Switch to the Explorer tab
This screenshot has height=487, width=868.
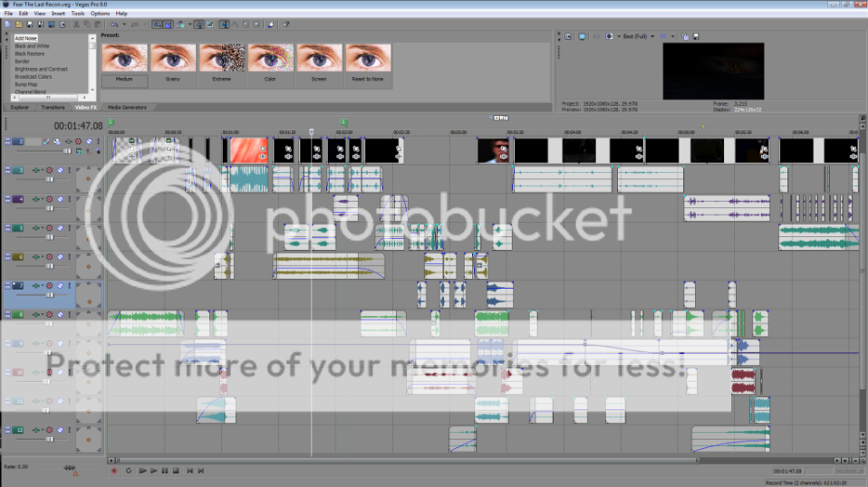coord(19,107)
